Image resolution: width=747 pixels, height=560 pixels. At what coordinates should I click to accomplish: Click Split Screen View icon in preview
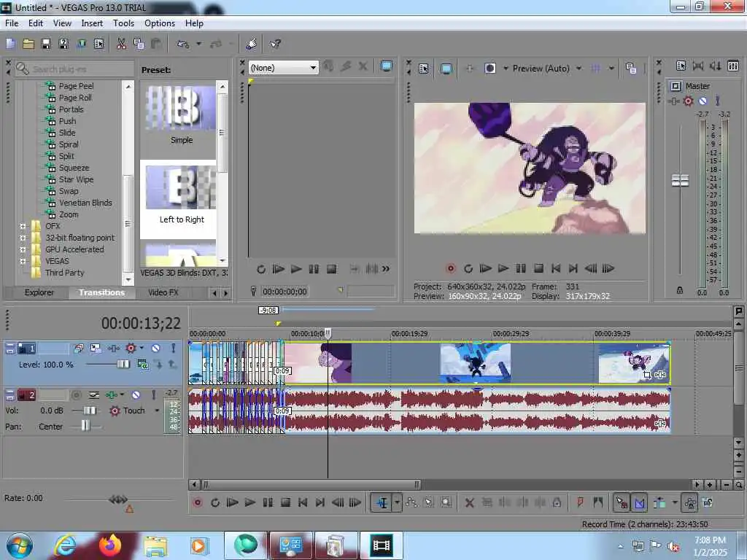(489, 69)
